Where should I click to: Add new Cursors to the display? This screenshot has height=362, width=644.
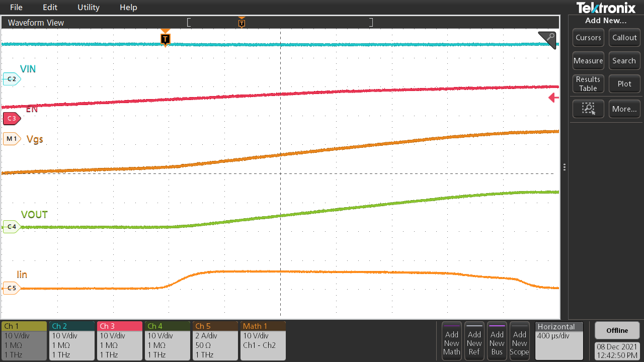pos(588,37)
